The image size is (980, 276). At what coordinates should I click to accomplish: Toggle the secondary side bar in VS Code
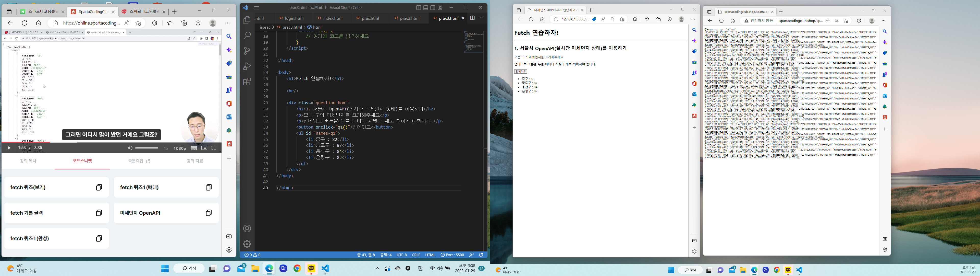click(433, 8)
